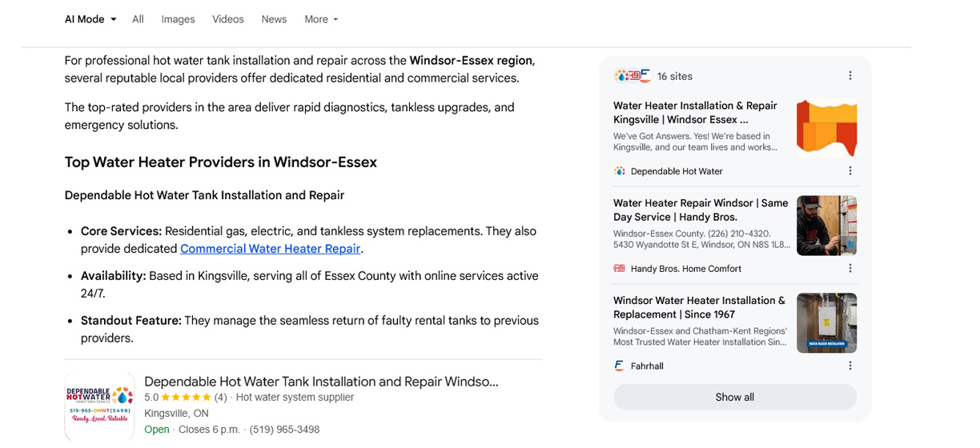Viewport: 980px width, 448px height.
Task: Open Water Heater Repair Windsor Same Day result
Action: point(701,210)
